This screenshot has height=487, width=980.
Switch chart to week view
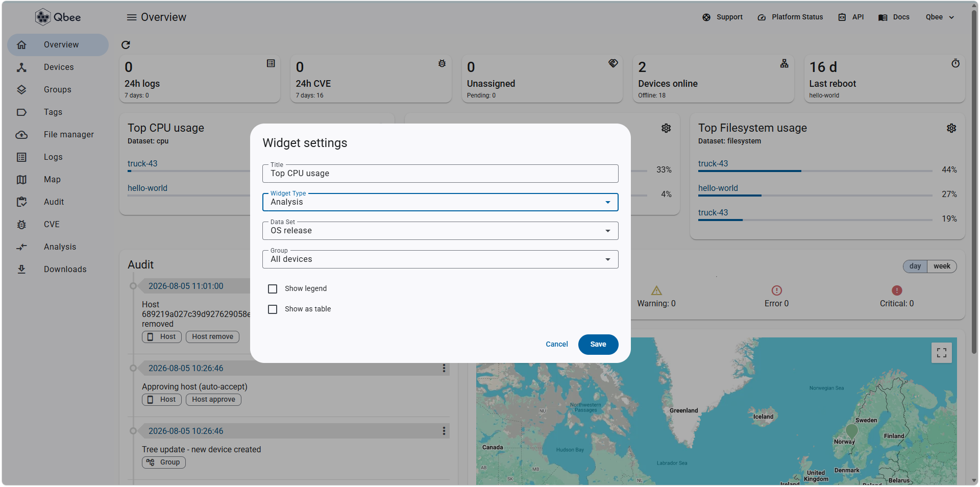(942, 266)
